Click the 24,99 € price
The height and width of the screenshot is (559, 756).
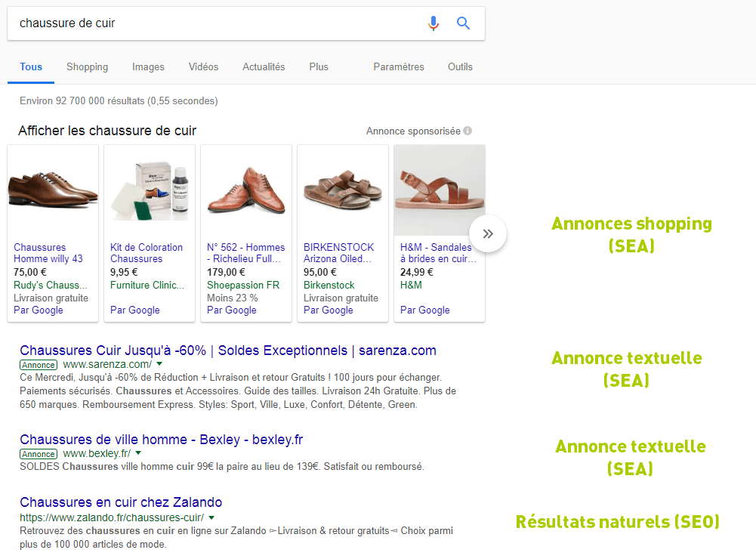click(417, 272)
